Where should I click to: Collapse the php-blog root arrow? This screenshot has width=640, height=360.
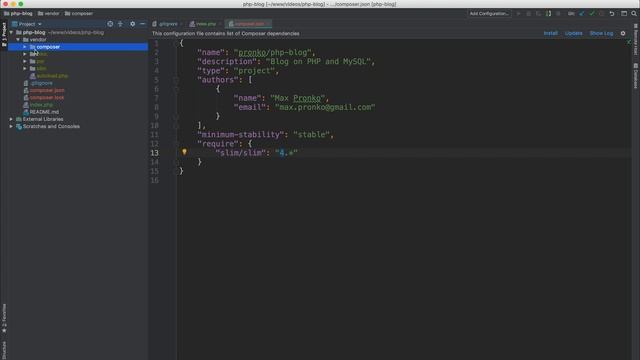(x=11, y=32)
